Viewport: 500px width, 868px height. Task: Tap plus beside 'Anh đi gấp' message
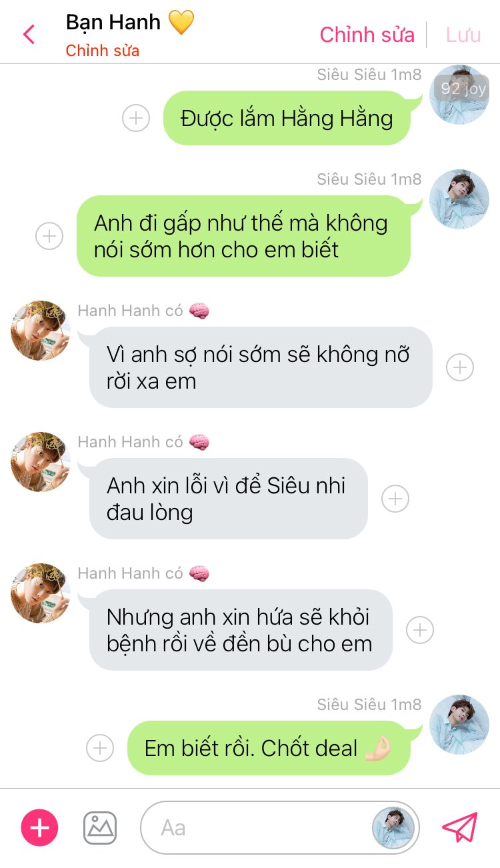pos(49,236)
